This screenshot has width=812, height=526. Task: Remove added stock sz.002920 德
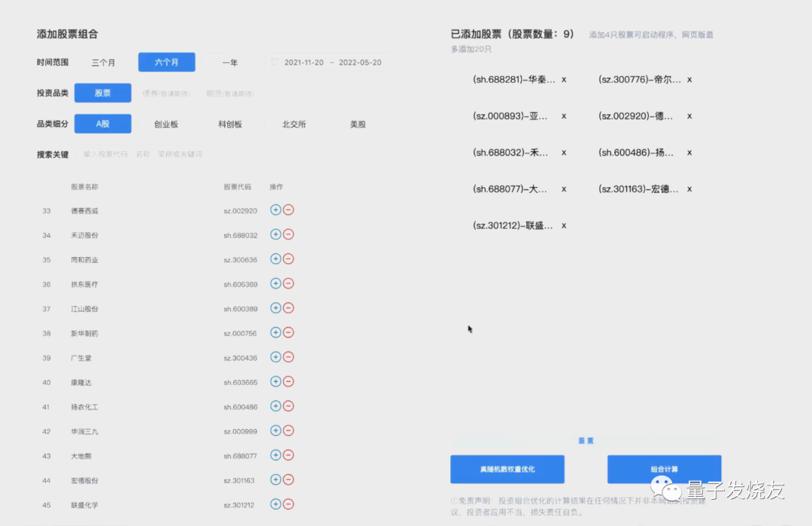689,116
